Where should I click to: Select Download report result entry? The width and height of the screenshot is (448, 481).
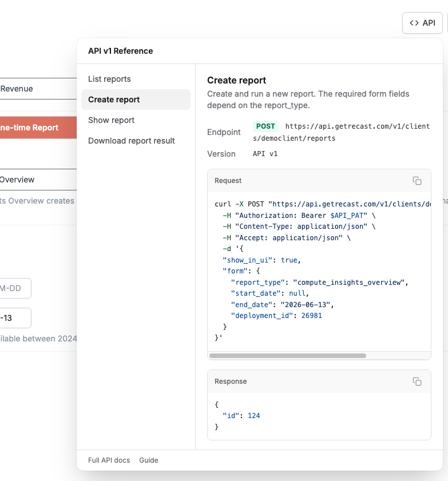(136, 141)
